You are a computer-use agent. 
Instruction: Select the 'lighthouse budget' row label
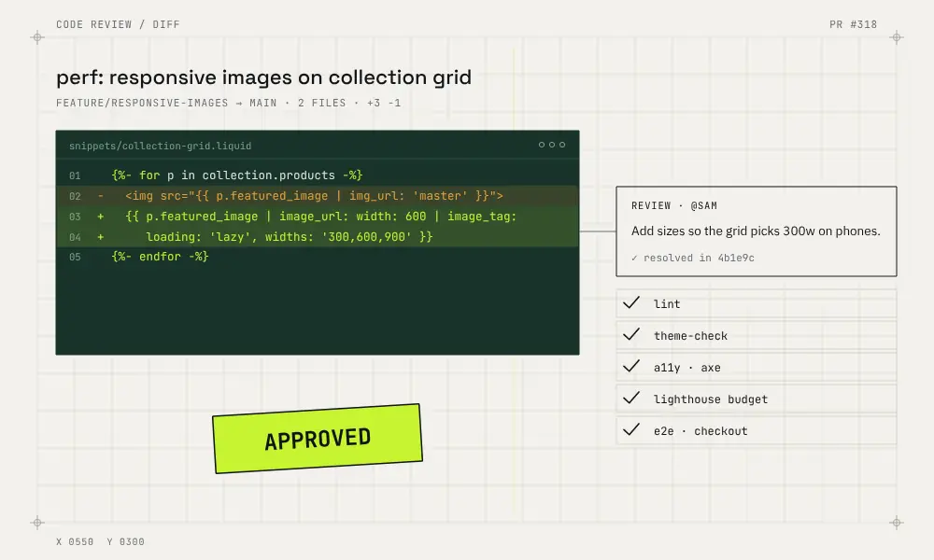(x=711, y=399)
